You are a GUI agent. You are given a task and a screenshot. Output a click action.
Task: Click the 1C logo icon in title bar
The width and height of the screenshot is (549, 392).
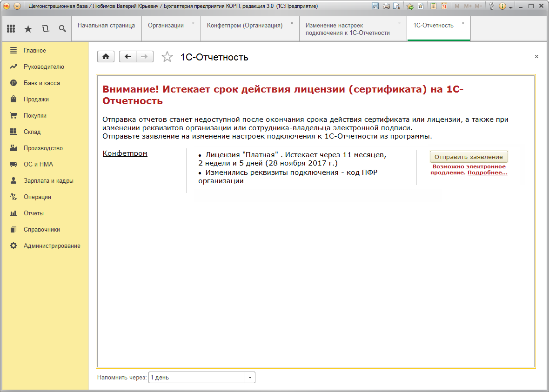coord(7,7)
